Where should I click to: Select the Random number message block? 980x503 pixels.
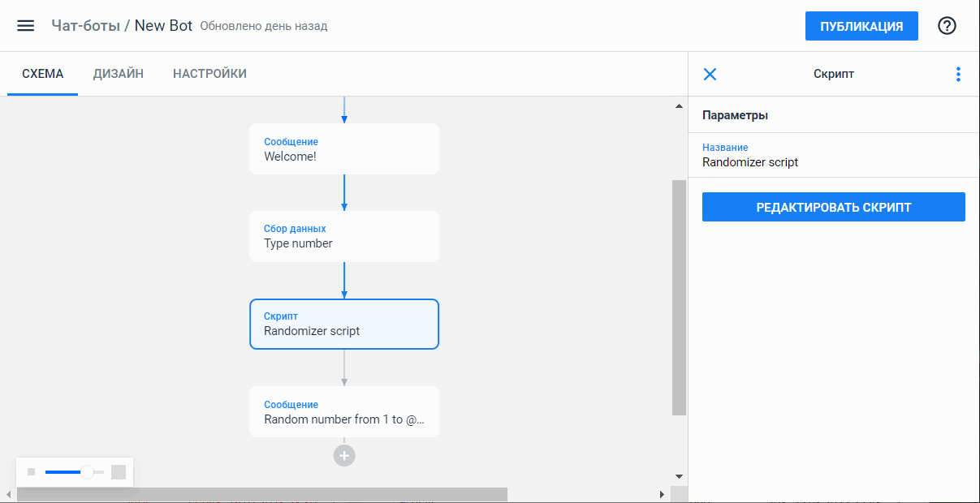(344, 411)
